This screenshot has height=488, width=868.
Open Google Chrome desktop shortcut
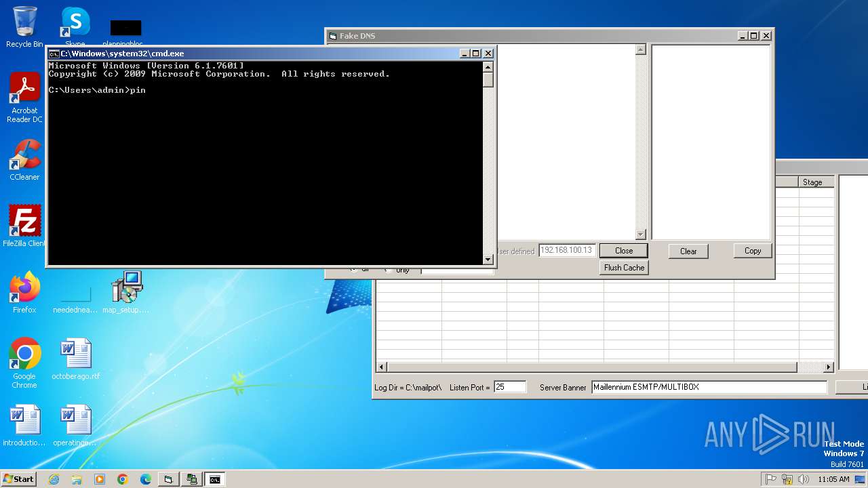coord(24,363)
